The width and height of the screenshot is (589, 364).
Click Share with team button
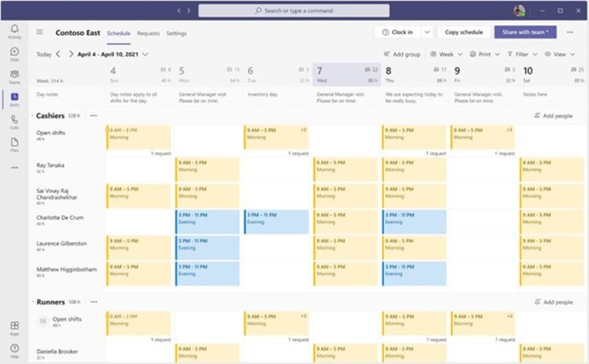click(x=525, y=32)
